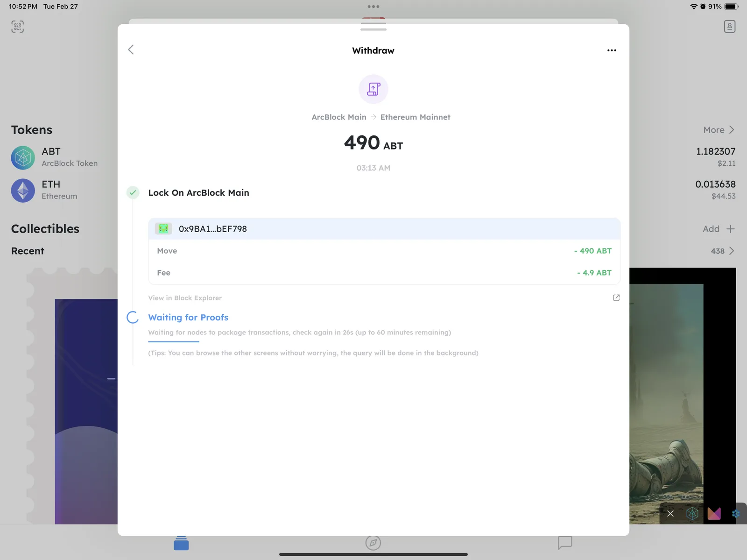
Task: Click the ArcBlock Main source chain label
Action: (339, 117)
